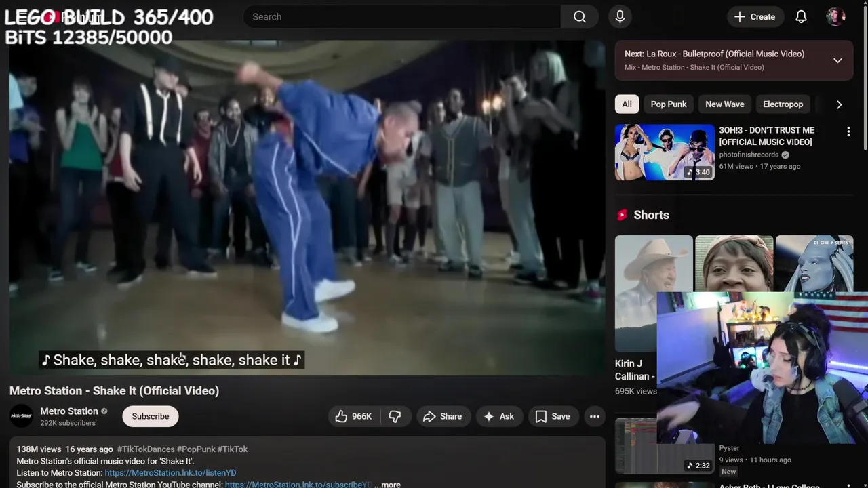Save the video to a playlist

553,416
